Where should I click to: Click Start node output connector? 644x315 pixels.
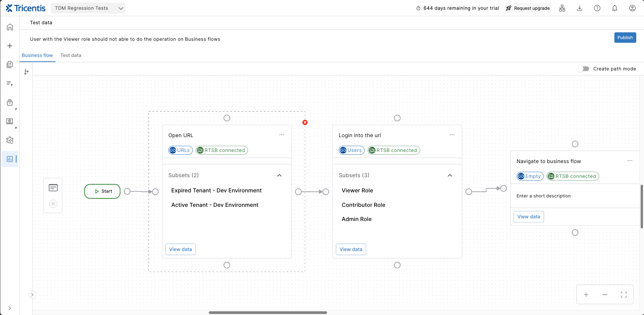coord(127,191)
